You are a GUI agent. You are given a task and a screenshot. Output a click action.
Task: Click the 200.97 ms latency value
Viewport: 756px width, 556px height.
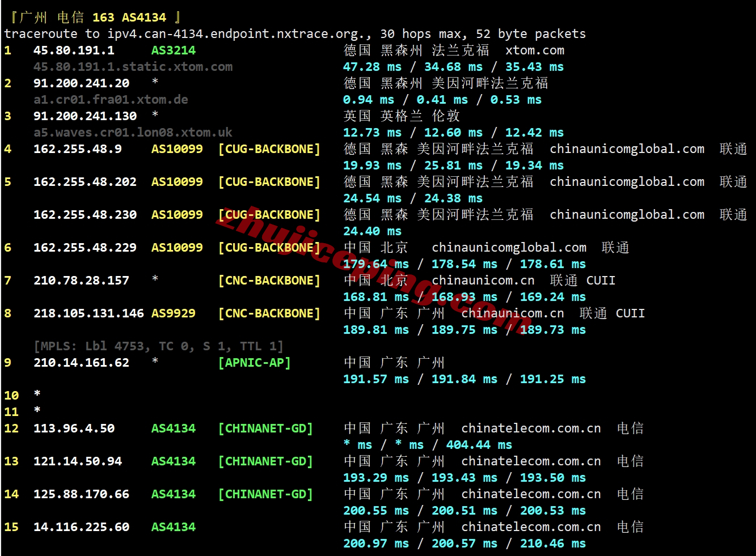[x=376, y=544]
